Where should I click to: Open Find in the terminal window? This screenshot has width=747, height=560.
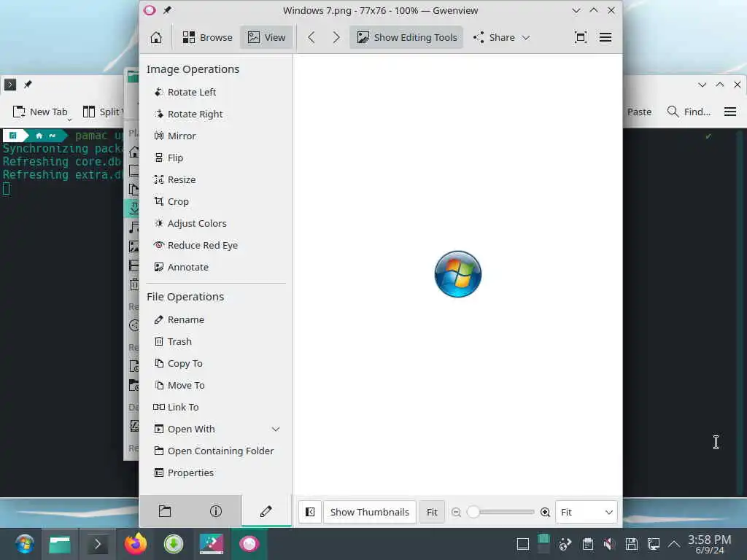click(x=689, y=112)
